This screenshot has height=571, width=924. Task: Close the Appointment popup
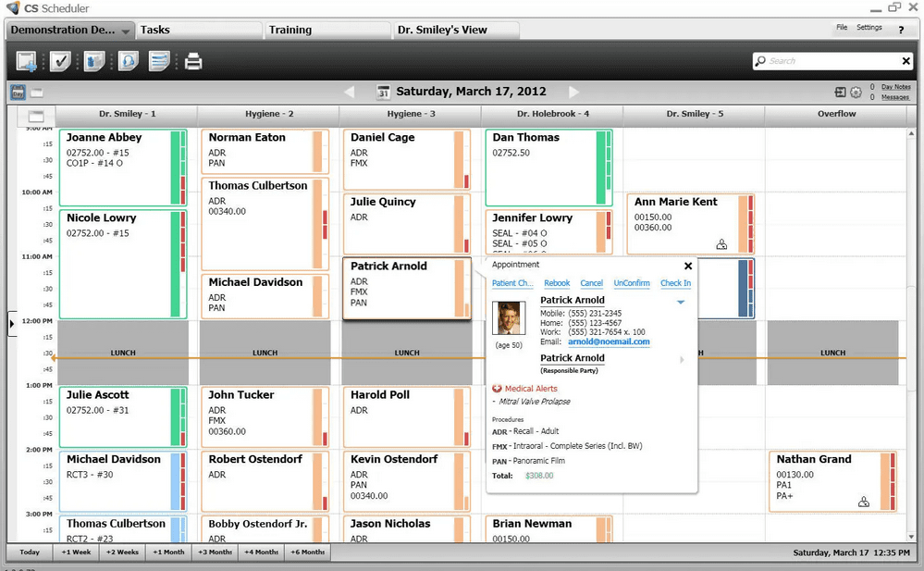point(687,266)
